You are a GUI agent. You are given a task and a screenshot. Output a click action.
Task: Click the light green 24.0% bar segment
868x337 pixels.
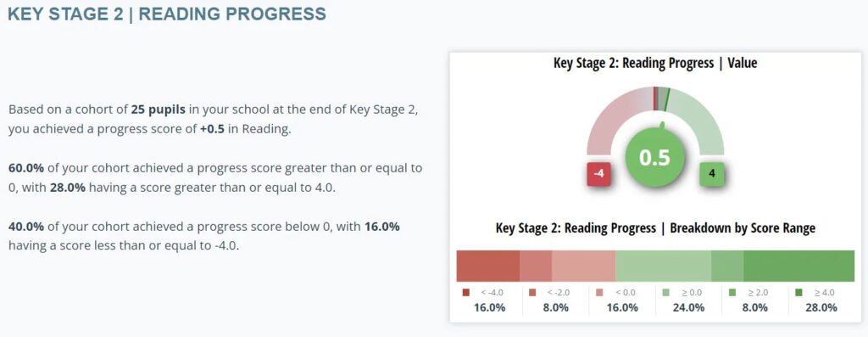pos(663,266)
